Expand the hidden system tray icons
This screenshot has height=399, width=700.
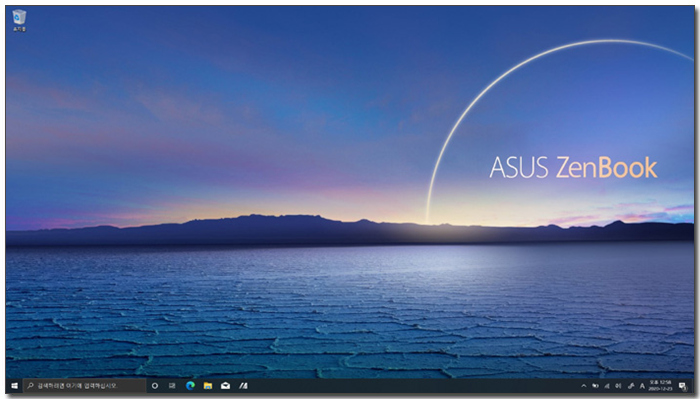583,386
